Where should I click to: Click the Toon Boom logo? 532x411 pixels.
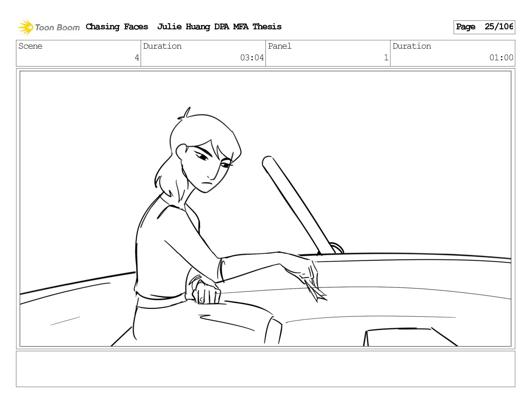[x=48, y=27]
